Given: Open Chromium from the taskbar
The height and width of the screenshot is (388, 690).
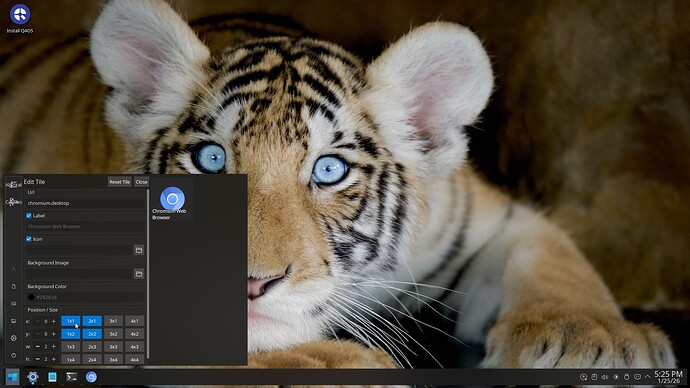Looking at the screenshot, I should click(x=91, y=377).
